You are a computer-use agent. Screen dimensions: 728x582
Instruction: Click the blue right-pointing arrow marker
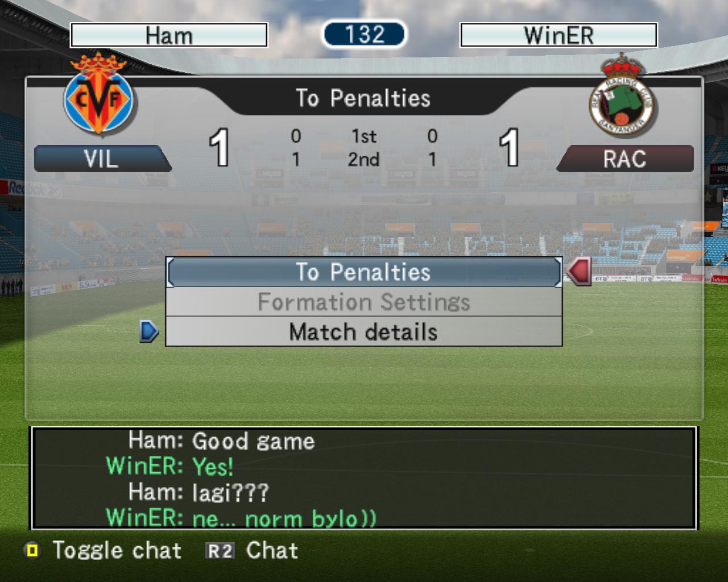point(149,331)
